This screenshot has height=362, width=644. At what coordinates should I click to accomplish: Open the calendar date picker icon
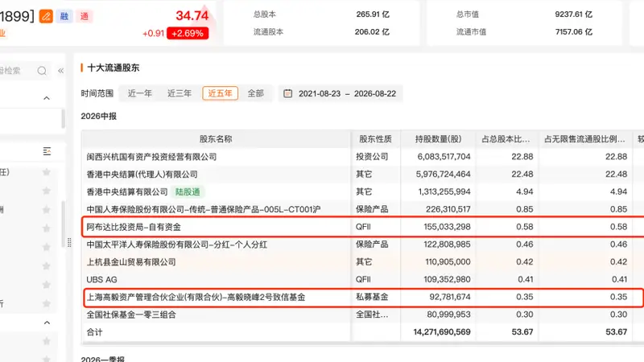288,93
